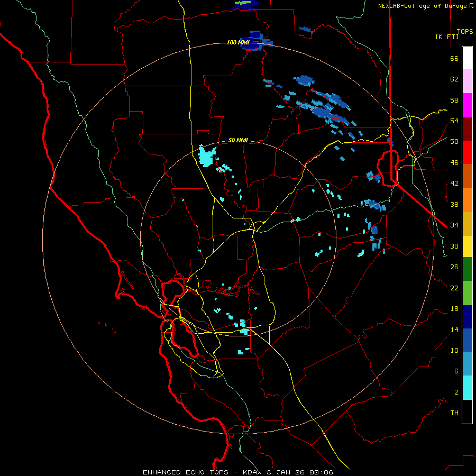Click the light blue 10 kft swatch
476x476 pixels.
click(467, 364)
